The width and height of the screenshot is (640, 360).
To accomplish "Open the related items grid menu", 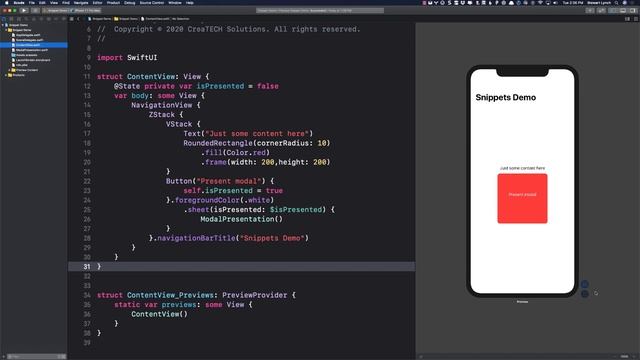I will [x=72, y=19].
